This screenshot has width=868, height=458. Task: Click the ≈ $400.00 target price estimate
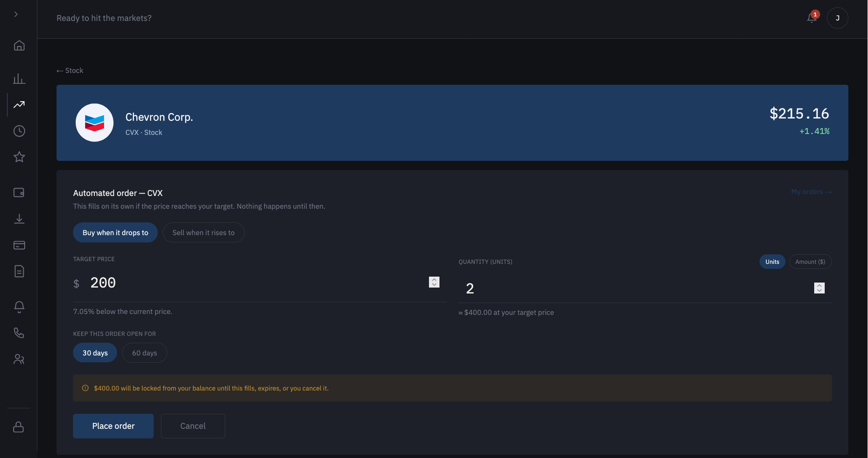[x=506, y=313]
